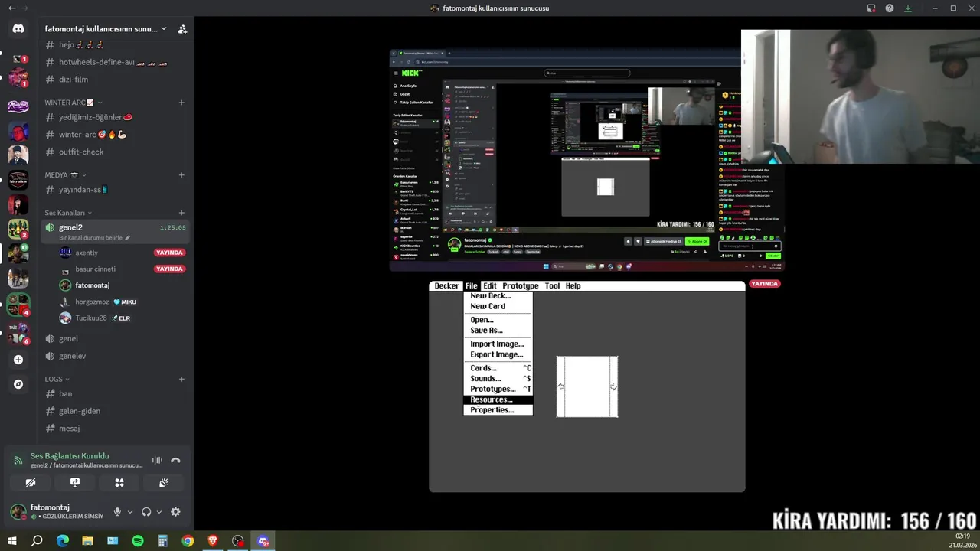Image resolution: width=980 pixels, height=551 pixels.
Task: Click the share screen button
Action: (75, 483)
